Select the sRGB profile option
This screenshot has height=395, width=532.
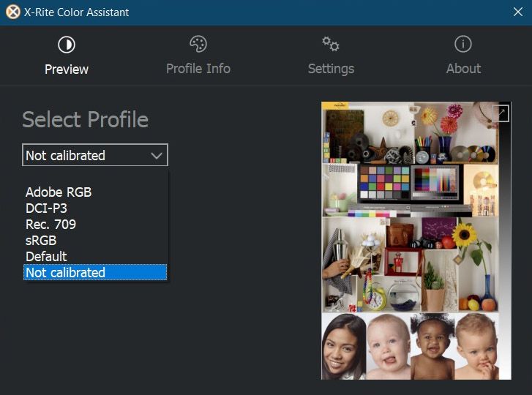41,241
